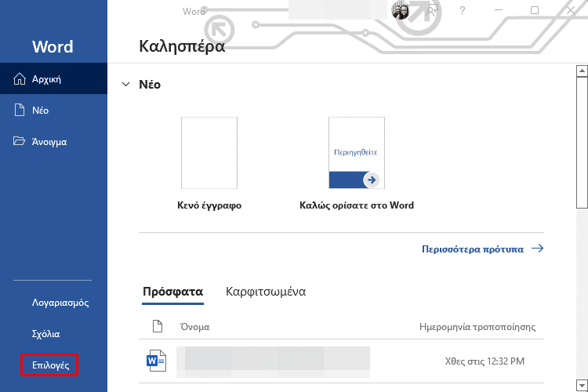The image size is (588, 392).
Task: Click the Περισσότερα πρότυπα link
Action: [x=483, y=249]
